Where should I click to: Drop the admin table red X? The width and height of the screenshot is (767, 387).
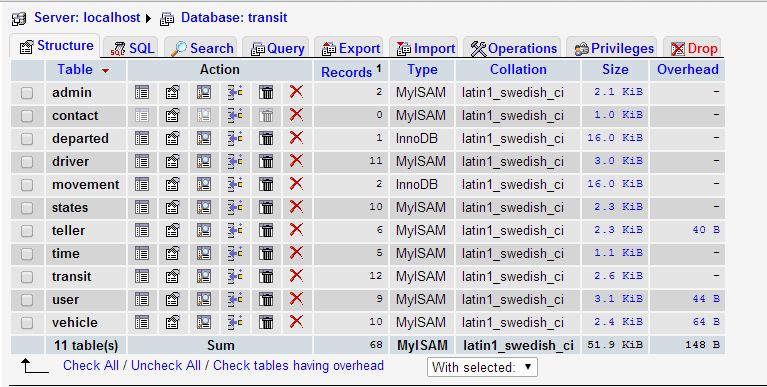[296, 92]
